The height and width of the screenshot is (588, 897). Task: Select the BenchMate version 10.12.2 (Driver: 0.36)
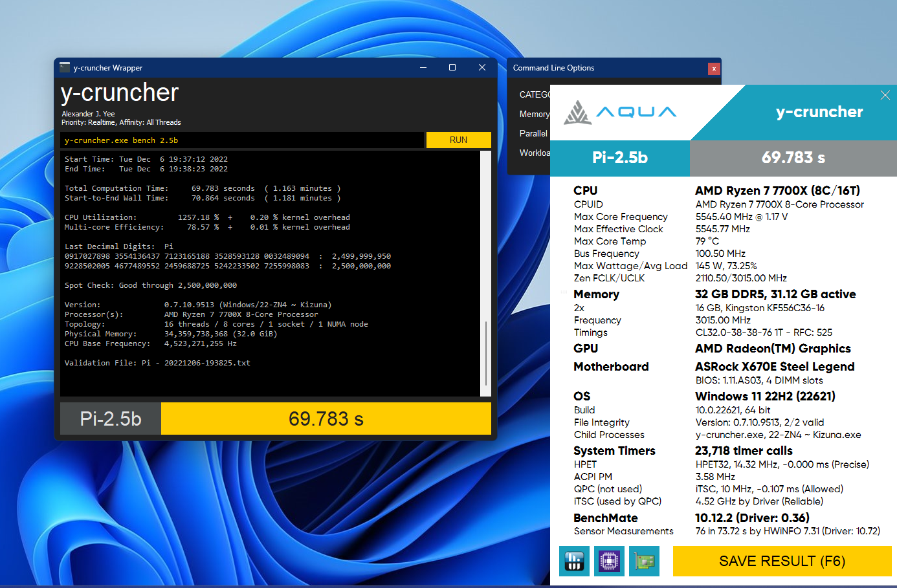tap(752, 518)
